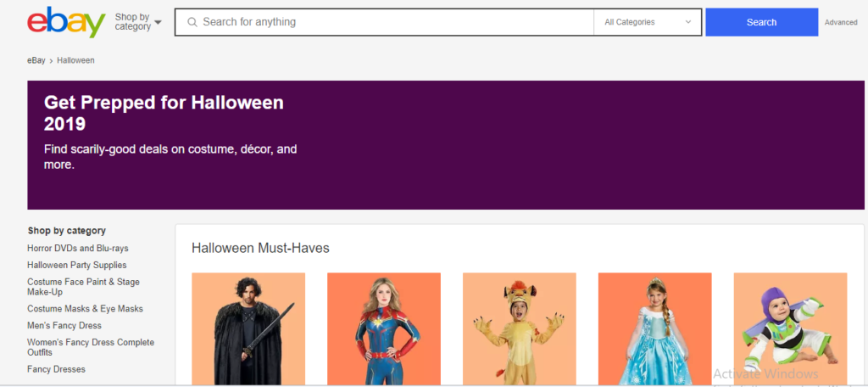This screenshot has height=387, width=868.
Task: Click the Halloween Must-Haves heading
Action: [x=261, y=249]
